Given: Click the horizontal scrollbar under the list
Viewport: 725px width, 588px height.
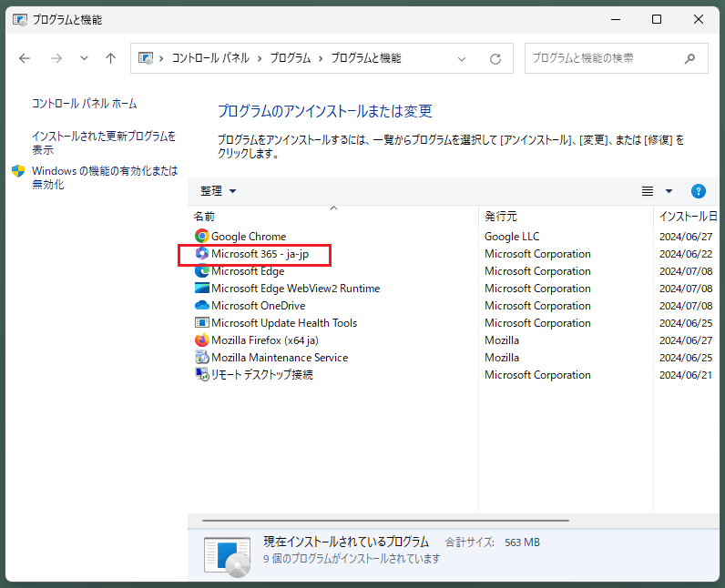Looking at the screenshot, I should click(385, 521).
